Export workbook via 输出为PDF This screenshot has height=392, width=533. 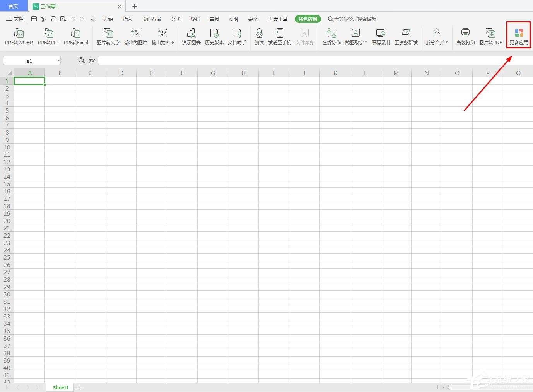163,37
